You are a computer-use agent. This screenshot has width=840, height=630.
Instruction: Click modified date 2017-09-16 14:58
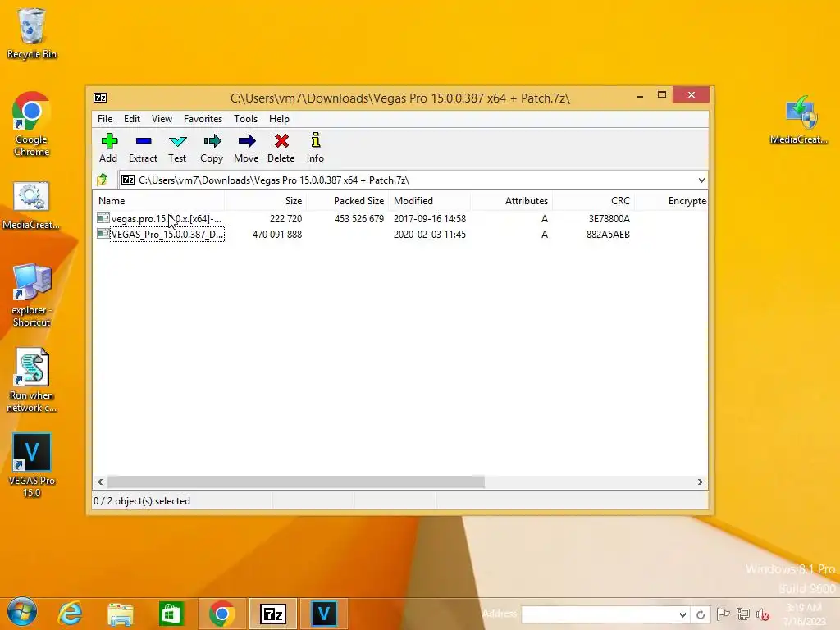coord(430,218)
